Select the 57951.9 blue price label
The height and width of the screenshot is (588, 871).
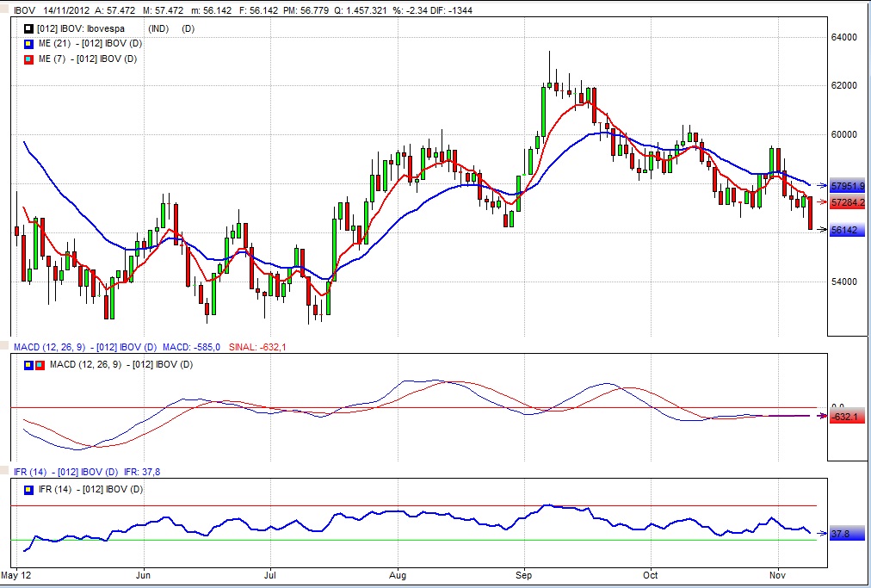click(x=848, y=186)
